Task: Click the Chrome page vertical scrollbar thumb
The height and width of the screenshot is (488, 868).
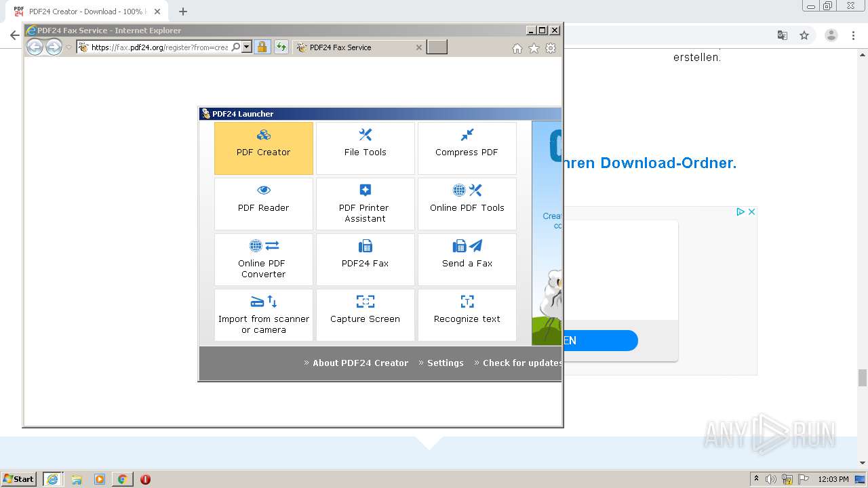Action: 863,378
